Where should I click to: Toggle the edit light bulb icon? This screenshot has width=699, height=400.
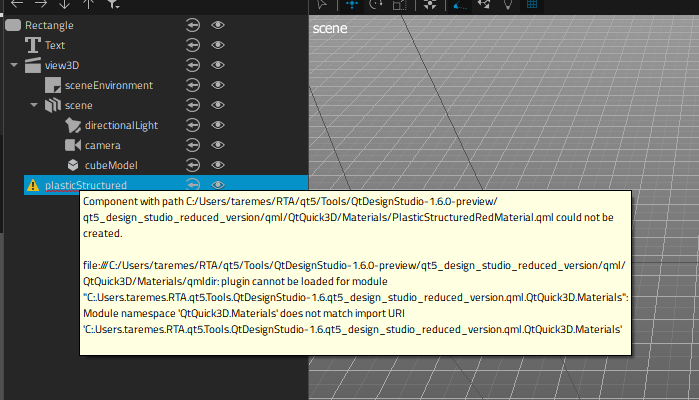tap(507, 4)
